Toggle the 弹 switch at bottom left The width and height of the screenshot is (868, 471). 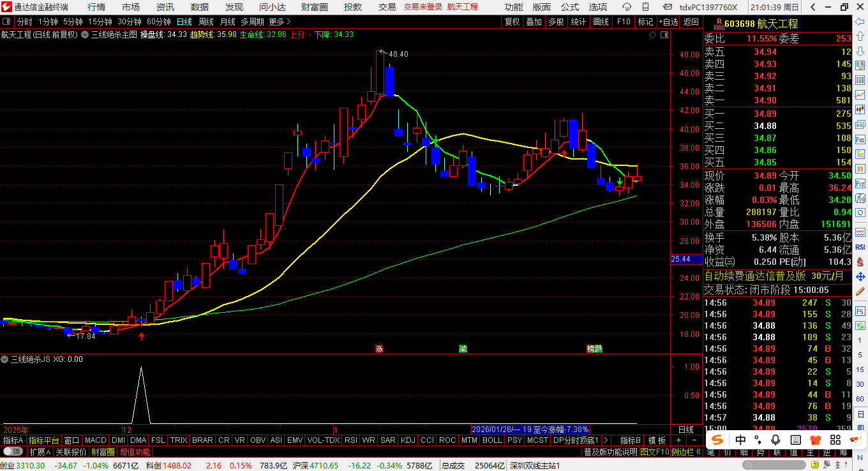11,452
